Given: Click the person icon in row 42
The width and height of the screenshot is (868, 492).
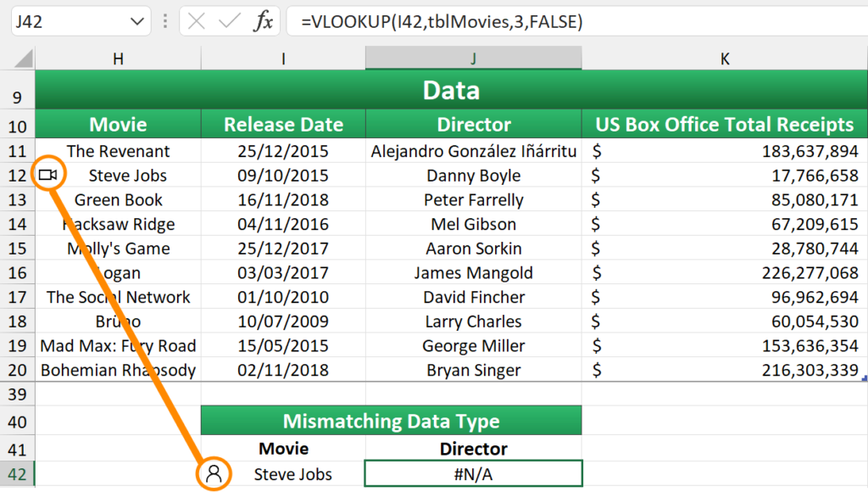Looking at the screenshot, I should point(214,473).
